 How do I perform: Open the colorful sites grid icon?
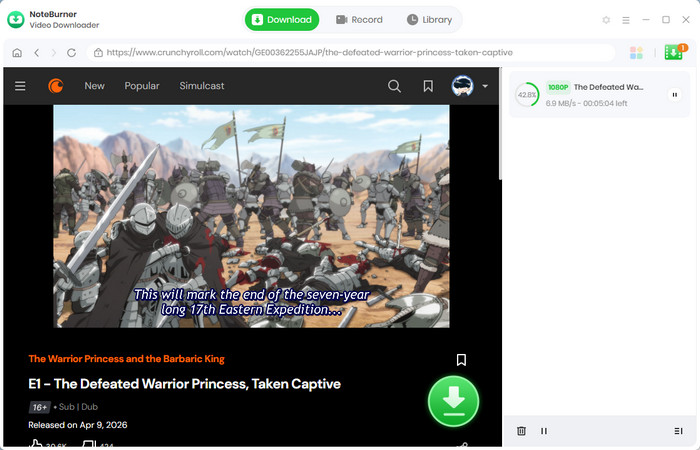pos(636,53)
